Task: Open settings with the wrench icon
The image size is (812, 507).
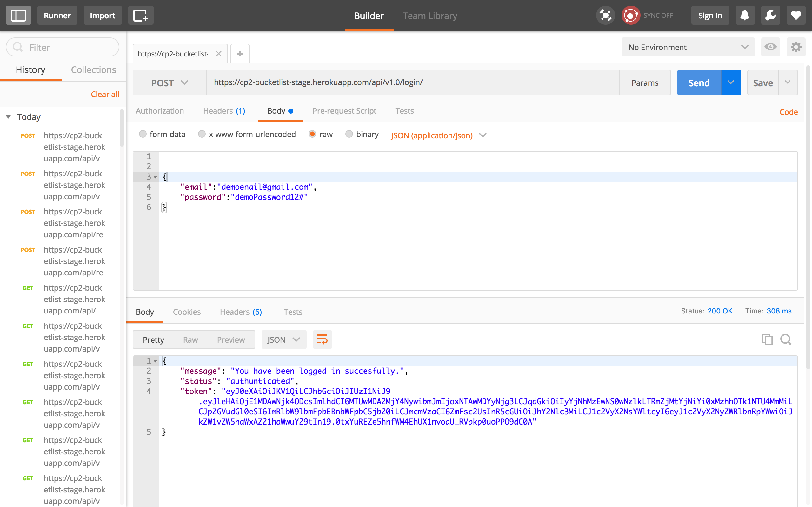Action: tap(770, 16)
